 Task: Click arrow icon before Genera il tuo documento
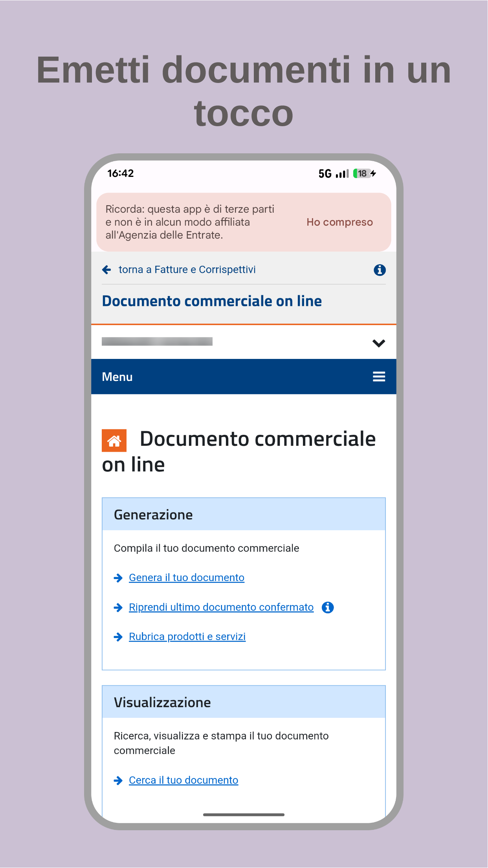tap(118, 578)
